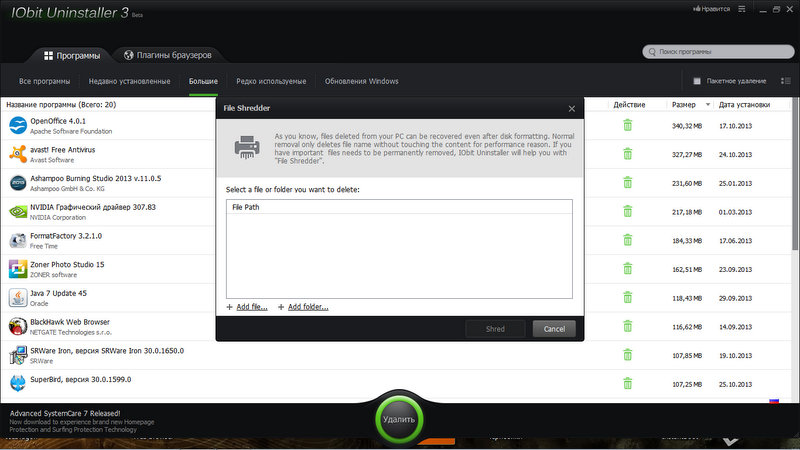Select the SRWare Iron program icon
800x450 pixels.
click(x=18, y=355)
